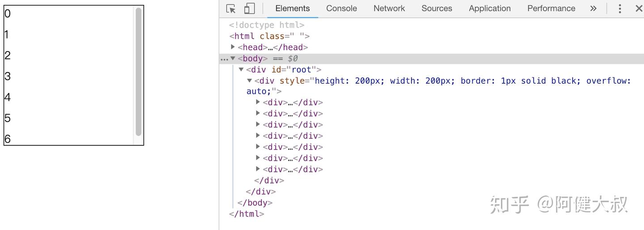The width and height of the screenshot is (644, 230).
Task: Collapse the div id root node
Action: pos(241,69)
